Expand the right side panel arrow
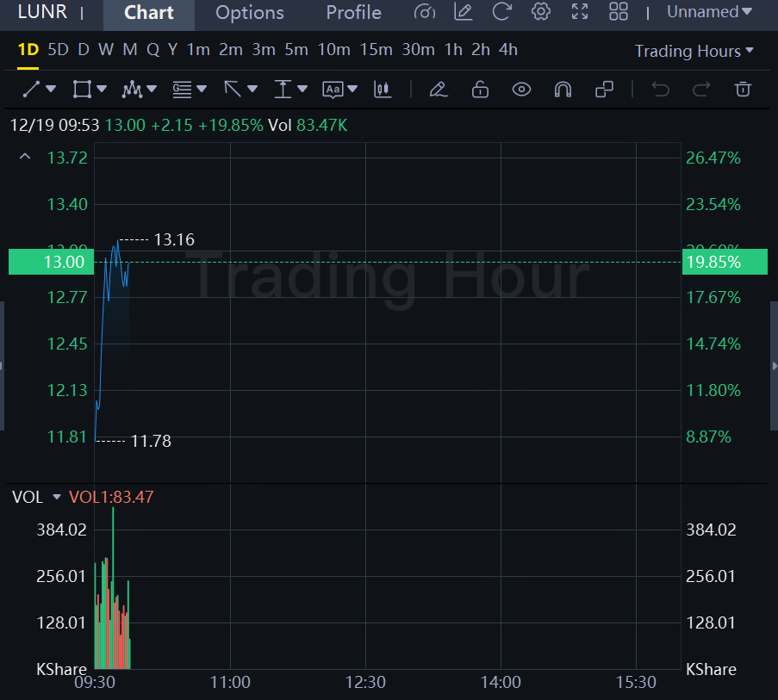The height and width of the screenshot is (700, 778). (x=774, y=366)
